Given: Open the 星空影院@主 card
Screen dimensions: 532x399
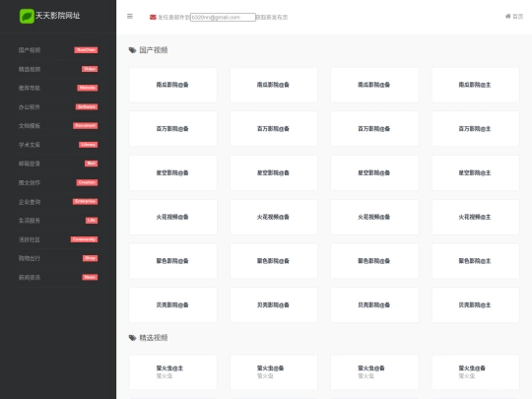Looking at the screenshot, I should pos(475,173).
